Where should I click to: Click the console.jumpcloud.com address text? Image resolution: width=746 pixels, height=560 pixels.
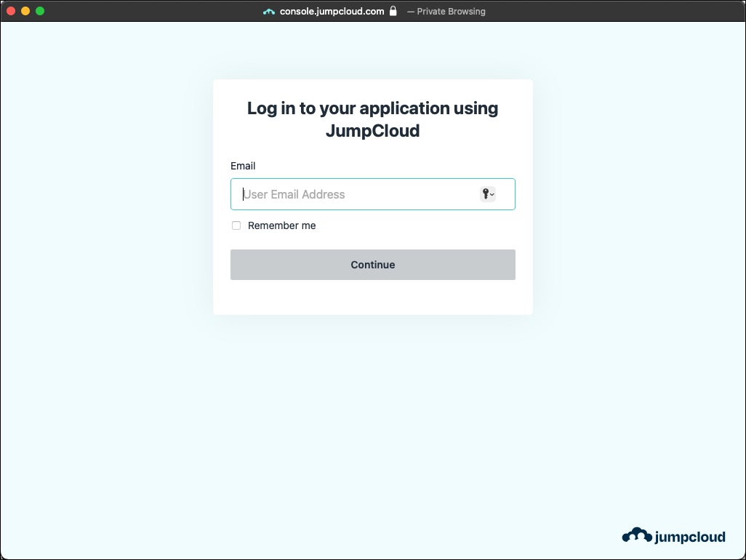pyautogui.click(x=332, y=12)
